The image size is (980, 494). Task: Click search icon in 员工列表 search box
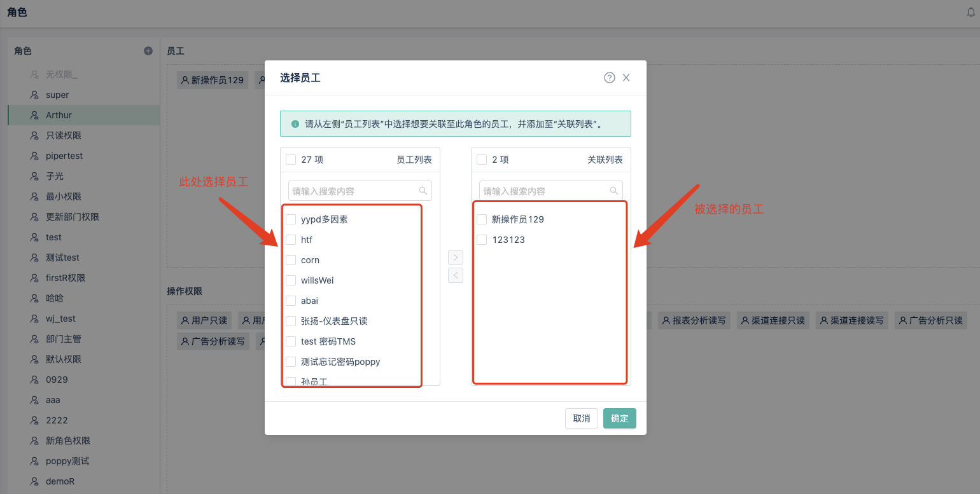423,191
